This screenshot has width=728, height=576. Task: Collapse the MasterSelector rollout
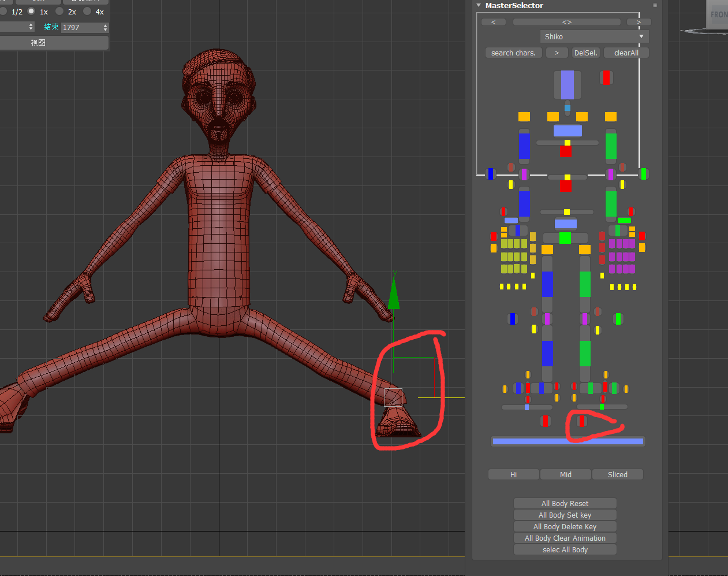point(479,5)
